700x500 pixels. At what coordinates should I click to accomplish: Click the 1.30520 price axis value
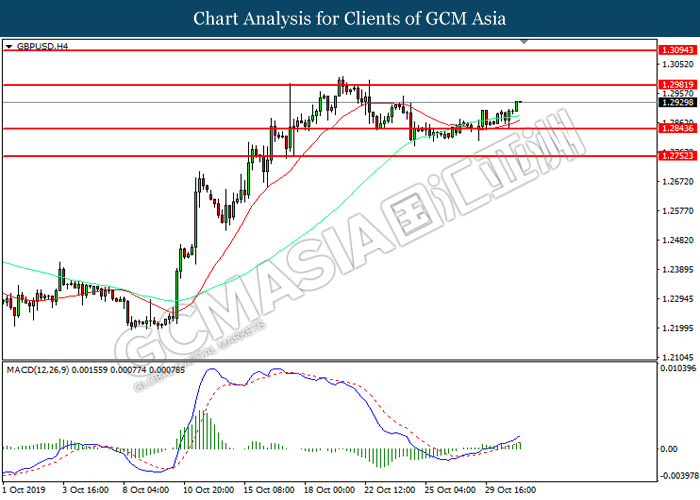[x=678, y=64]
